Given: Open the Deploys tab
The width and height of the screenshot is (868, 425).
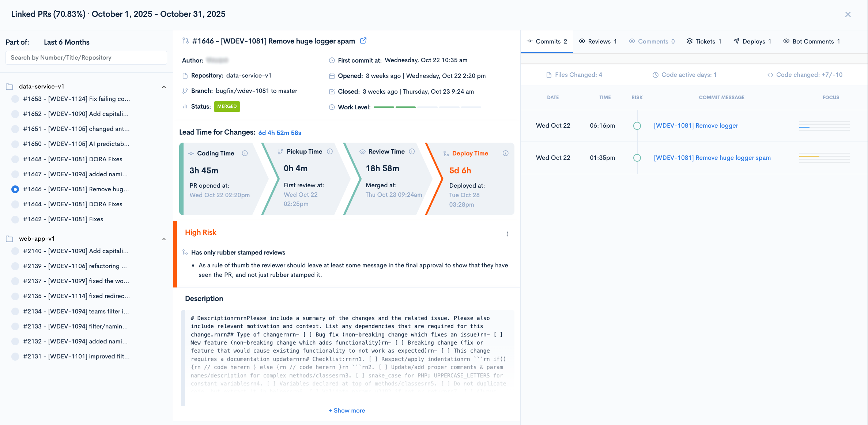Looking at the screenshot, I should (752, 41).
